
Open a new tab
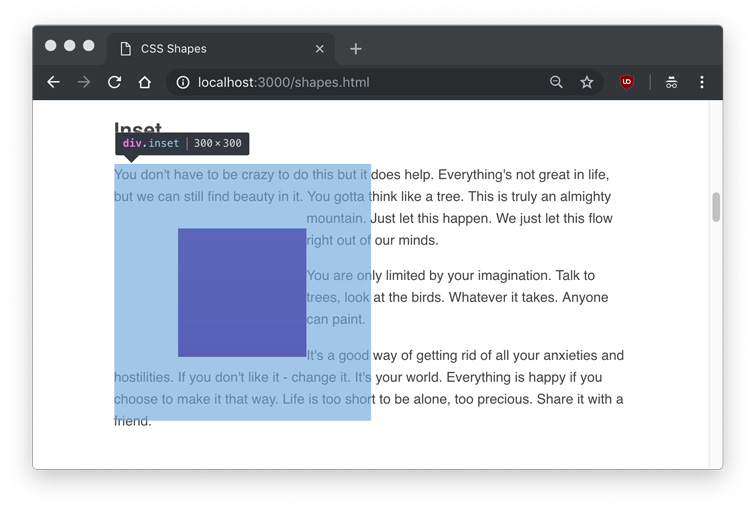[356, 48]
